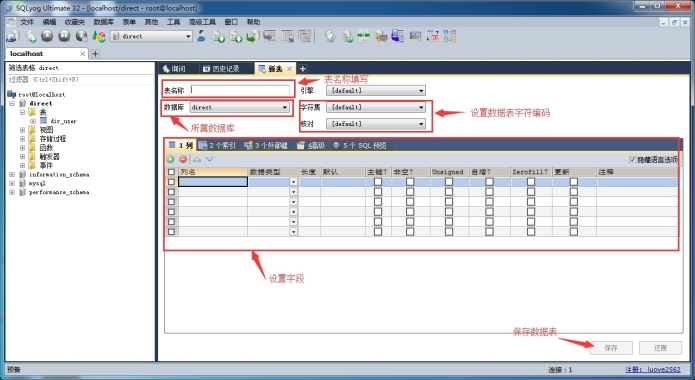Click the blue database monitor toolbar icon
Image resolution: width=695 pixels, height=380 pixels.
click(x=398, y=36)
